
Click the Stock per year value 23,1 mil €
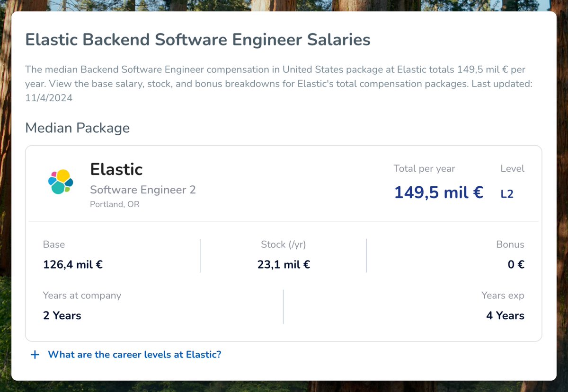tap(284, 264)
